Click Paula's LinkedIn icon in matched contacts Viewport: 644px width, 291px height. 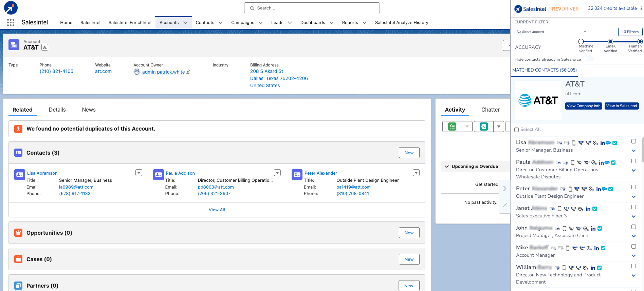click(601, 162)
